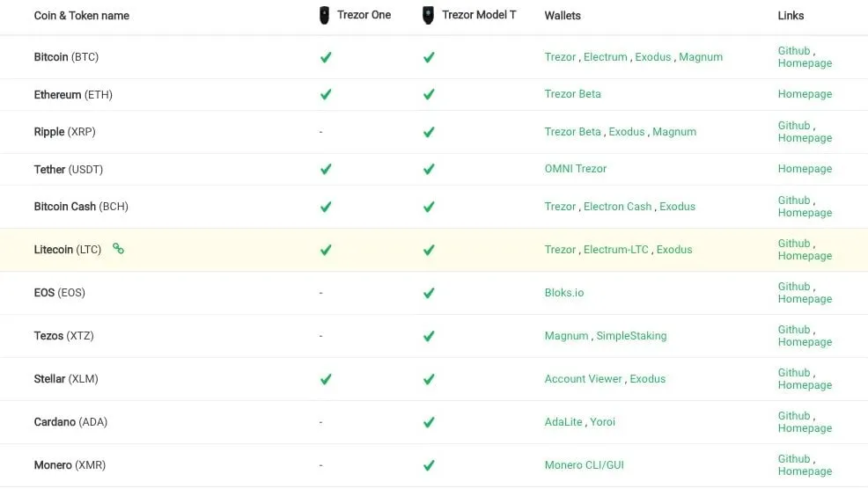The height and width of the screenshot is (489, 868).
Task: Click Tezos's Trezor Model T checkmark
Action: [429, 336]
